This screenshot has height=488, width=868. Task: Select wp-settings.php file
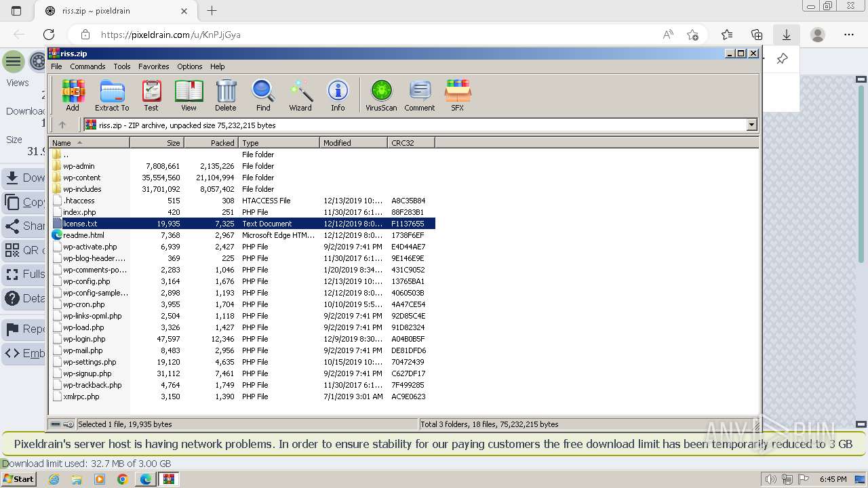point(90,362)
